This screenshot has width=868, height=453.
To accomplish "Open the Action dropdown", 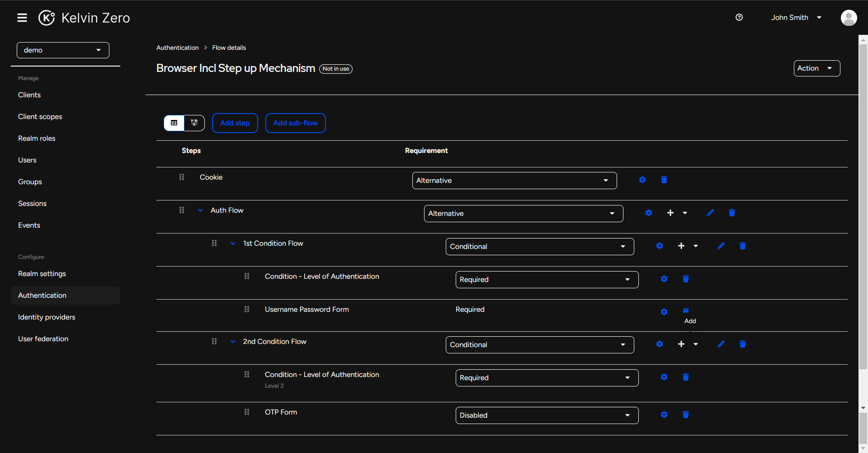I will pyautogui.click(x=816, y=68).
